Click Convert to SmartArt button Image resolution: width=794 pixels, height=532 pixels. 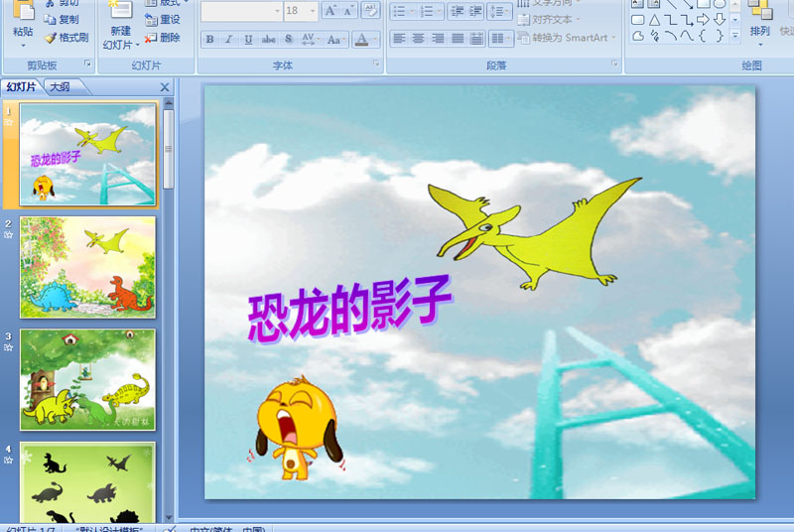[566, 38]
